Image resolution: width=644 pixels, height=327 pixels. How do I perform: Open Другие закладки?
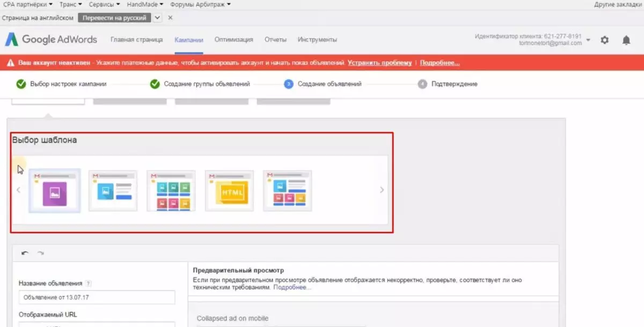(x=618, y=4)
